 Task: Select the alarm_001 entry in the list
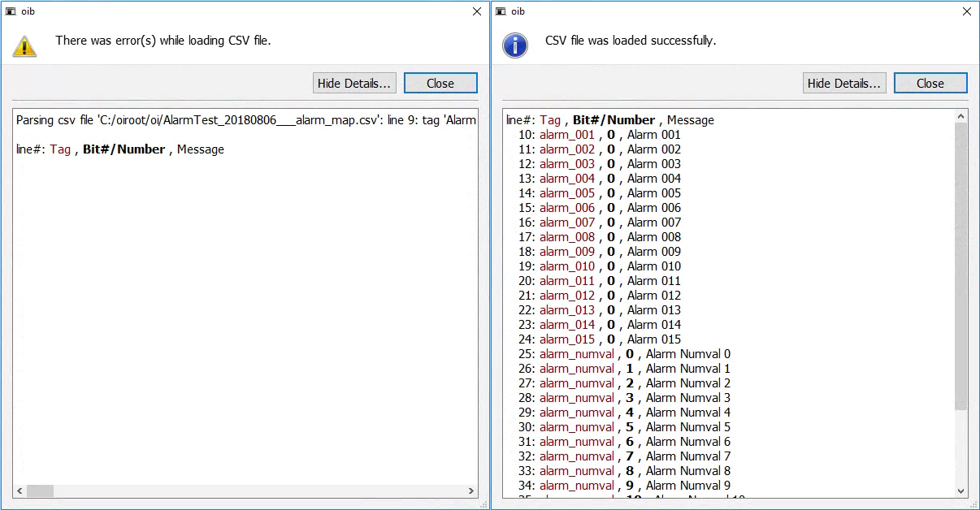point(566,134)
